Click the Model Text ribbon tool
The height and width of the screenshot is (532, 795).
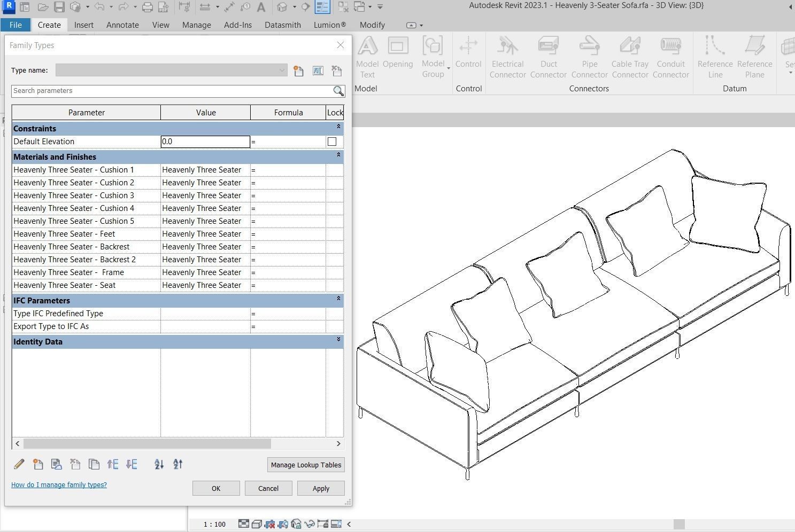coord(367,58)
